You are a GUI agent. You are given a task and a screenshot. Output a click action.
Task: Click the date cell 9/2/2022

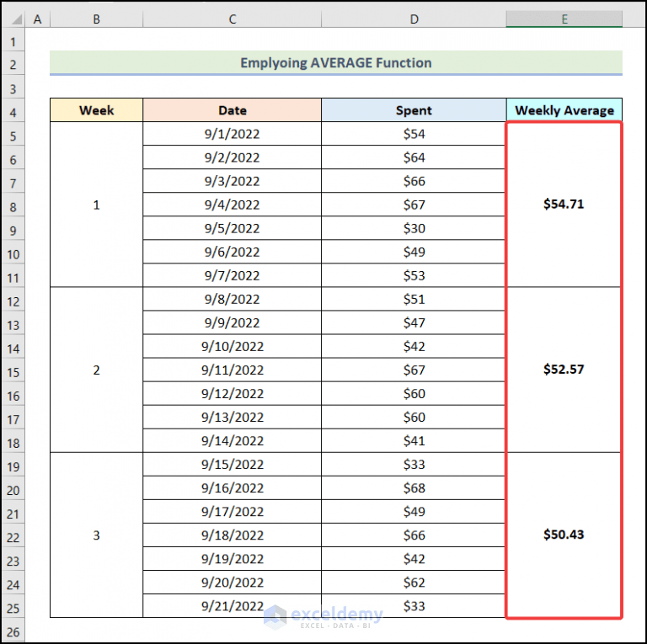pos(233,157)
